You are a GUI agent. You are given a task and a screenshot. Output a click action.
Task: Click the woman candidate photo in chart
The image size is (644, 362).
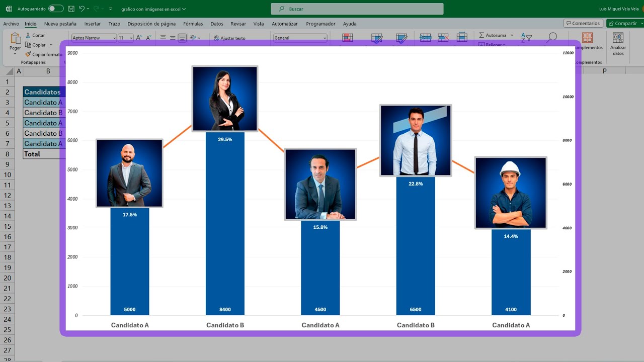pyautogui.click(x=225, y=99)
